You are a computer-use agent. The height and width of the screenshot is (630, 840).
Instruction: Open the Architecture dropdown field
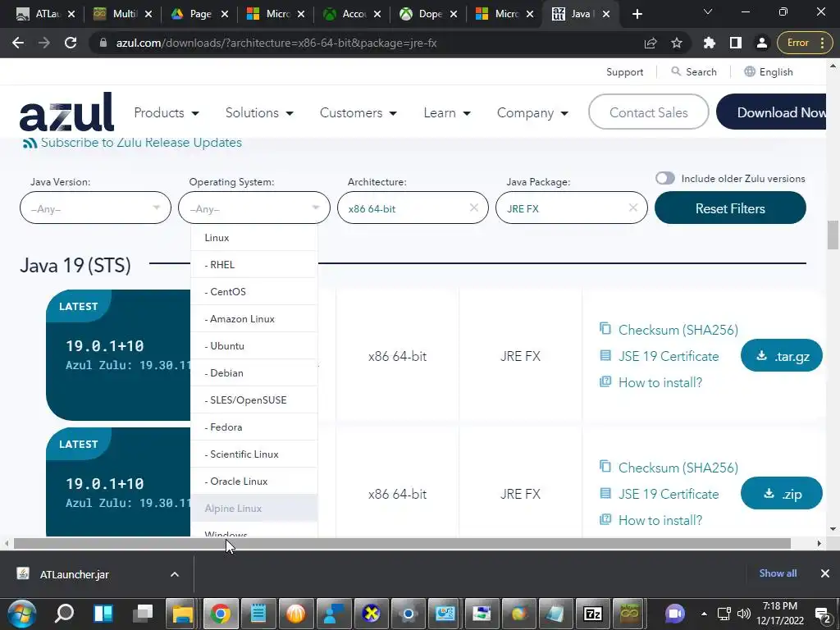click(413, 208)
